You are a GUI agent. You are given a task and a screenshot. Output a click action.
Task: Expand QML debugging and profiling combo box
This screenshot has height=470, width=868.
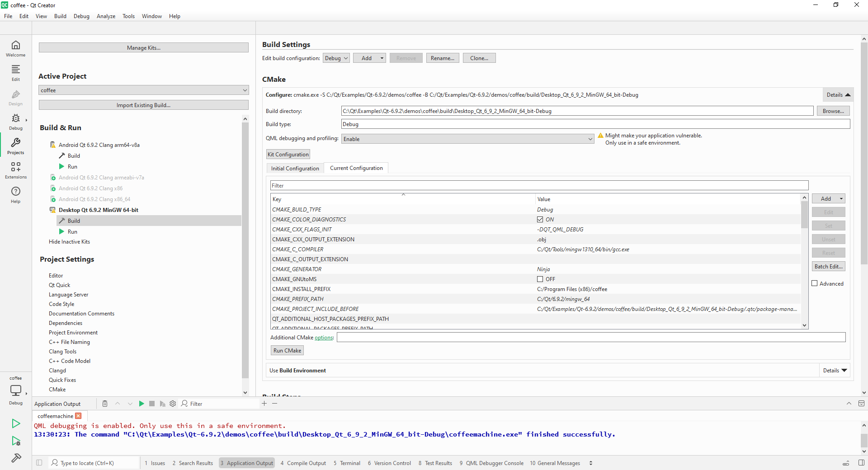[467, 139]
